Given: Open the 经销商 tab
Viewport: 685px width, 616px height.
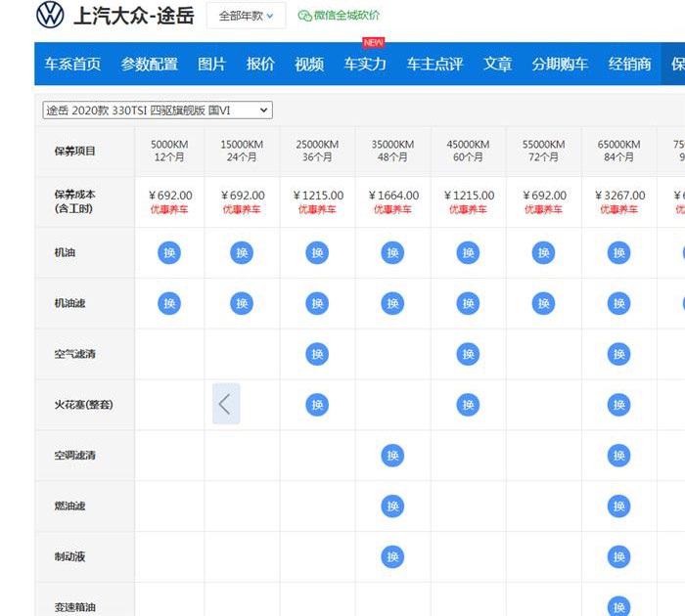Looking at the screenshot, I should (629, 65).
